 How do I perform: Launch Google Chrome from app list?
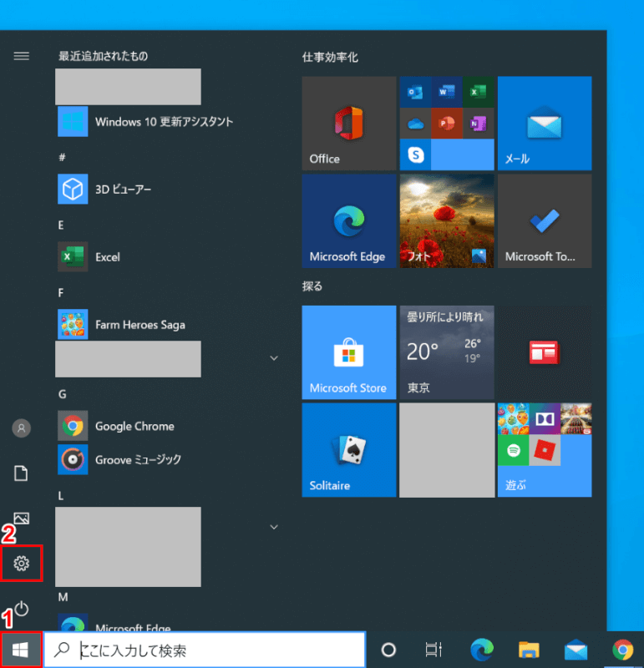[x=116, y=426]
